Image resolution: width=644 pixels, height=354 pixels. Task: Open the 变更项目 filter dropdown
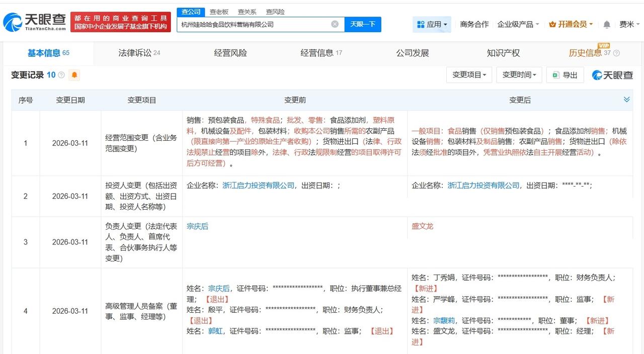(469, 74)
